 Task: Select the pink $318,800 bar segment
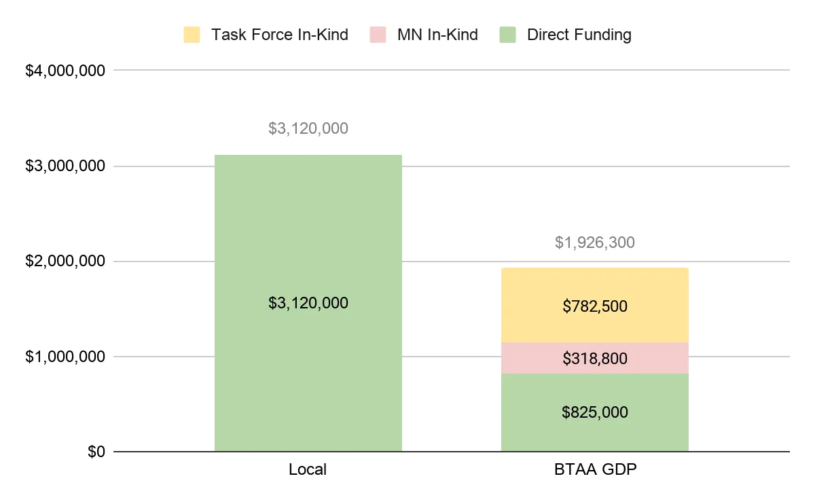pos(594,358)
